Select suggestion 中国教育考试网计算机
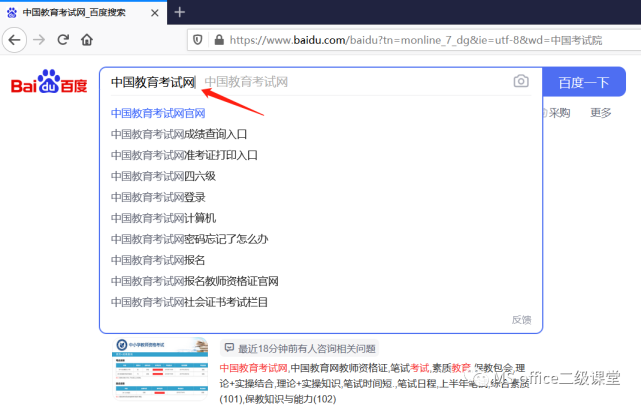 163,218
